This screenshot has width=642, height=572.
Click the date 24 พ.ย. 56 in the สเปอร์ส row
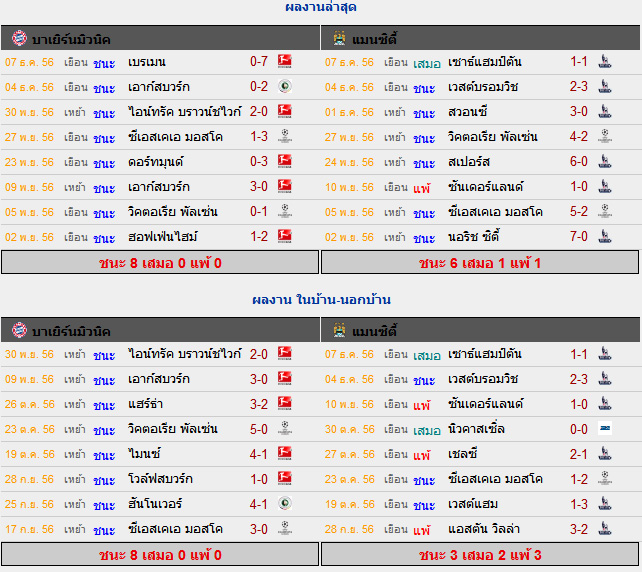tap(349, 162)
